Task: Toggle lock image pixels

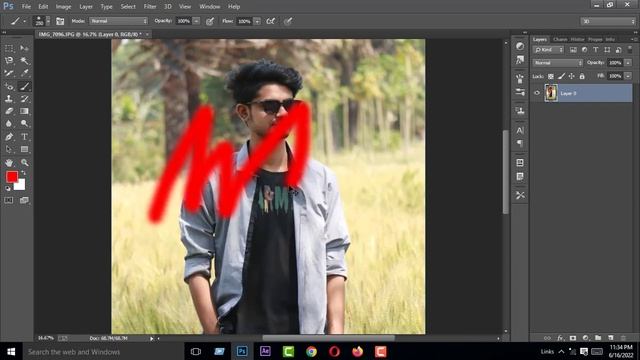Action: point(561,76)
